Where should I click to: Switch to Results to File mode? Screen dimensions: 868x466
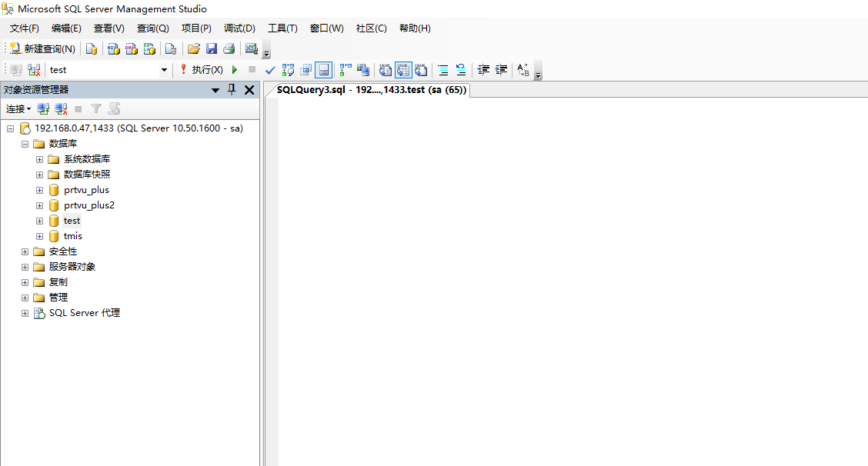coord(421,70)
